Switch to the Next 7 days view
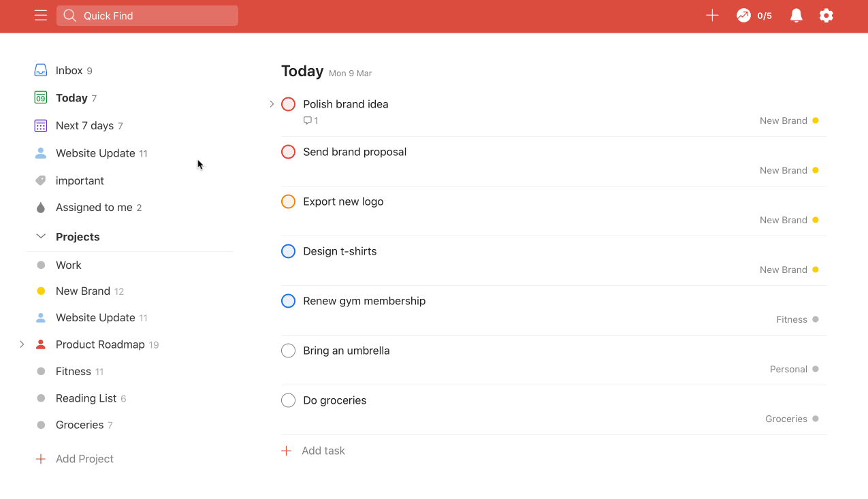This screenshot has height=499, width=868. tap(84, 125)
